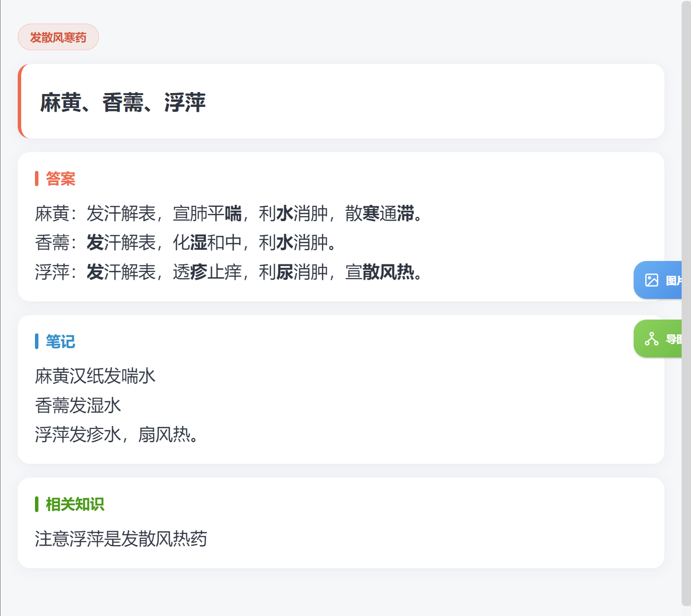Image resolution: width=691 pixels, height=616 pixels.
Task: Click the orange bar beside 答案
Action: pyautogui.click(x=36, y=179)
